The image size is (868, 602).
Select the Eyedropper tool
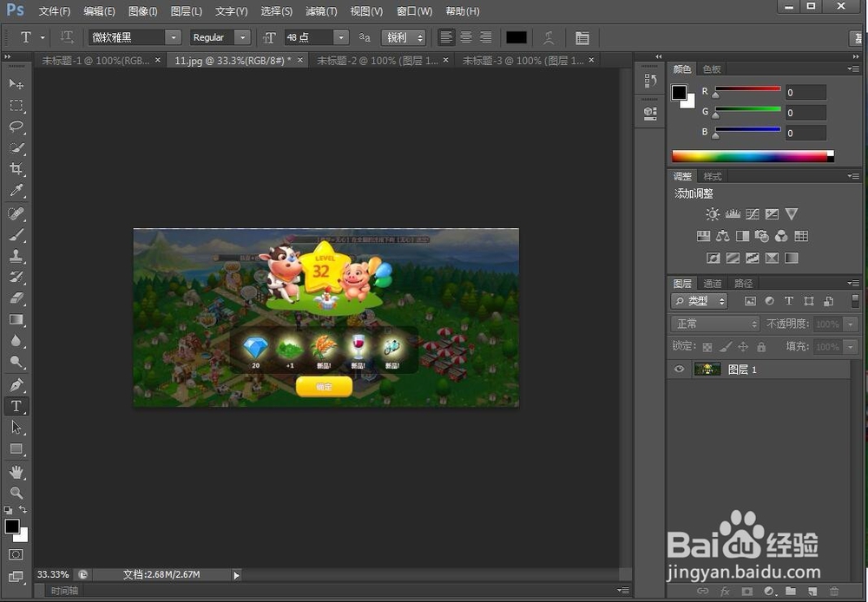point(16,190)
